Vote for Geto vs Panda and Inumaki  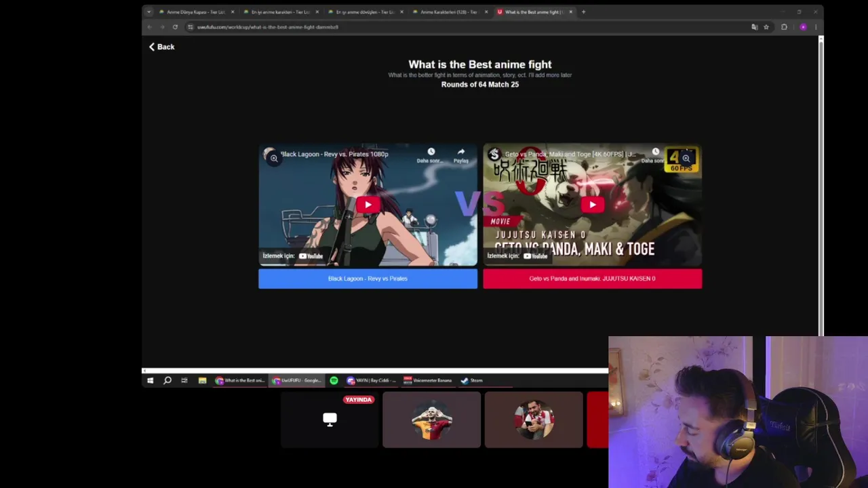coord(593,279)
